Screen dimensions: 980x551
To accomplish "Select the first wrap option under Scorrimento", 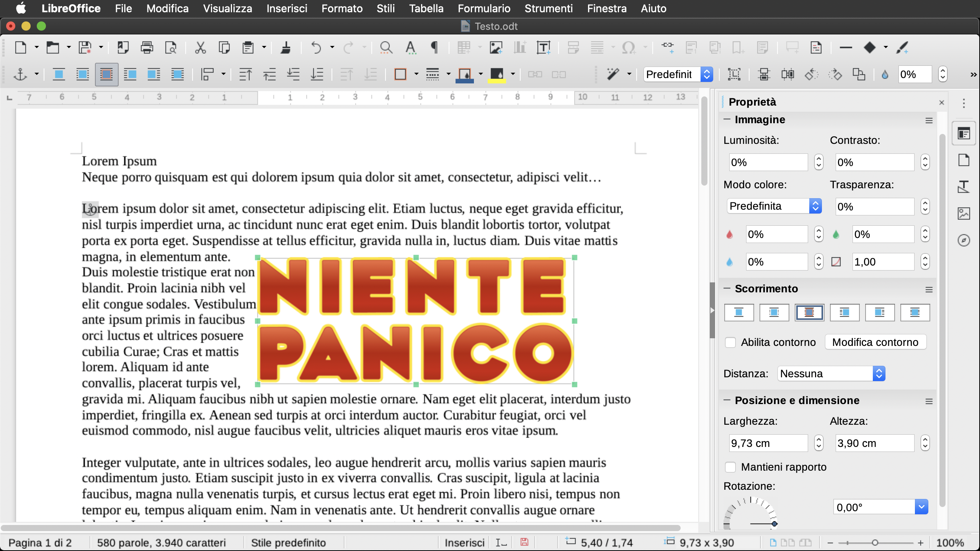I will click(x=739, y=313).
